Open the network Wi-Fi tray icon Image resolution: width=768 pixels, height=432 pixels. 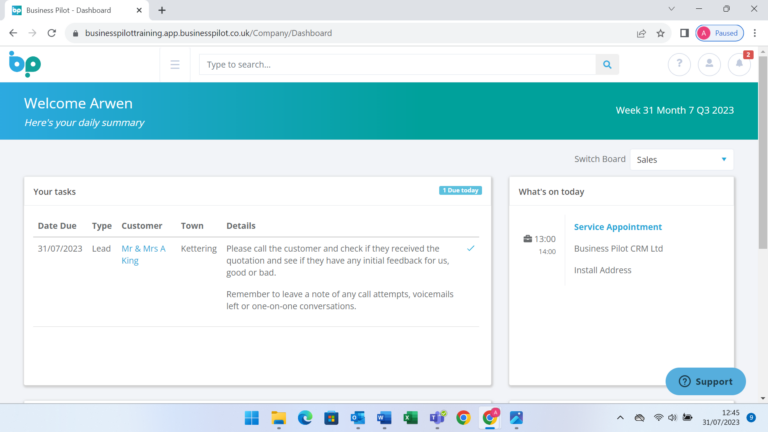tap(658, 418)
